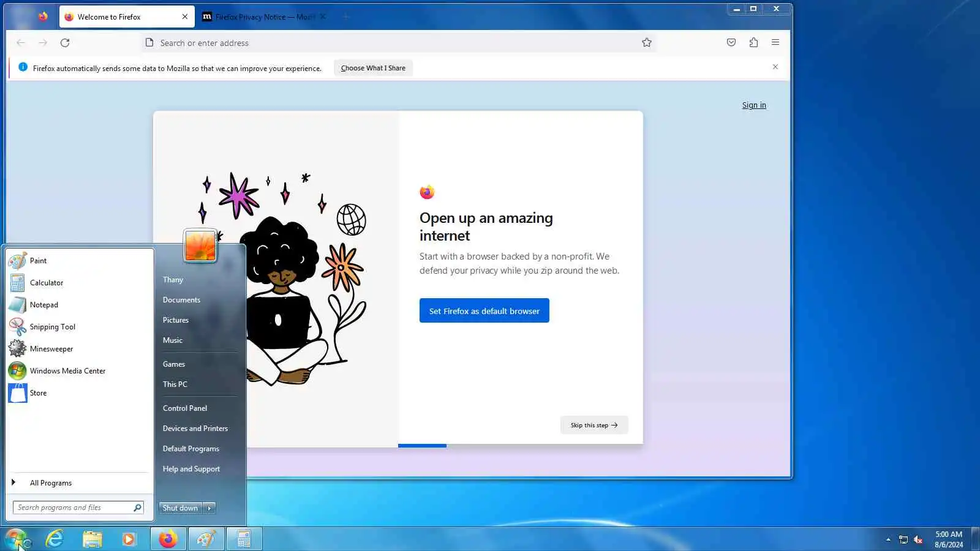Open Control Panel from the Start menu
The width and height of the screenshot is (980, 551).
(x=185, y=408)
